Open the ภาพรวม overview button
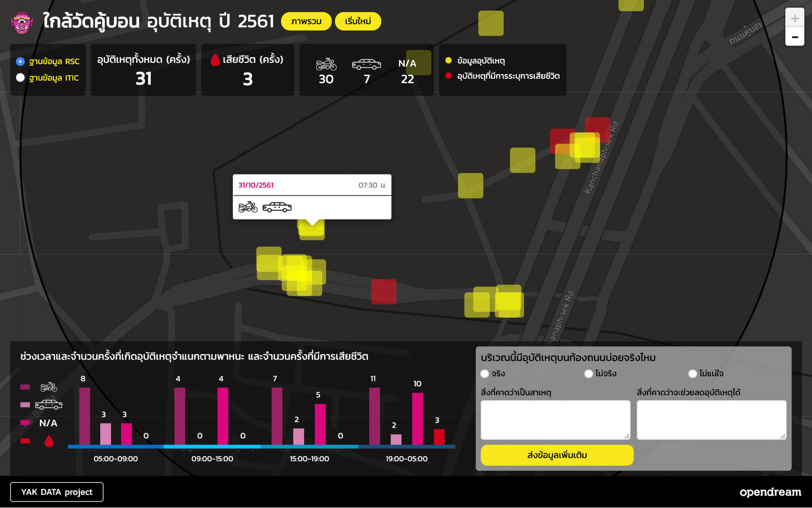This screenshot has height=508, width=812. pos(306,22)
